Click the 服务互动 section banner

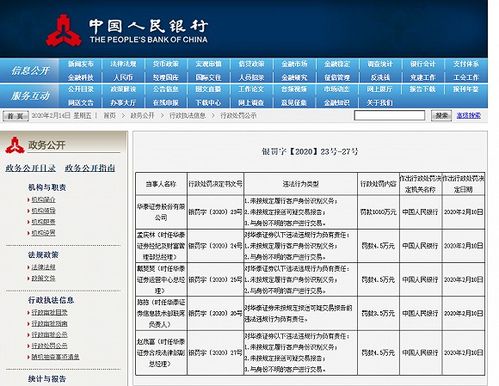click(x=30, y=96)
